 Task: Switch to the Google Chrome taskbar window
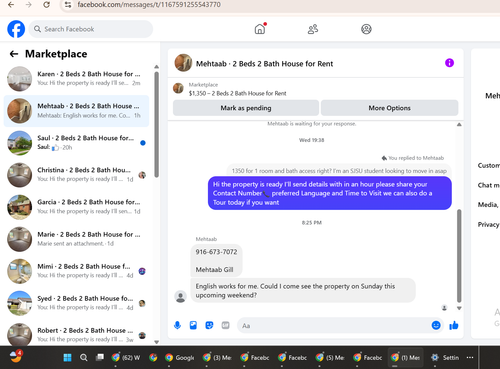(179, 358)
